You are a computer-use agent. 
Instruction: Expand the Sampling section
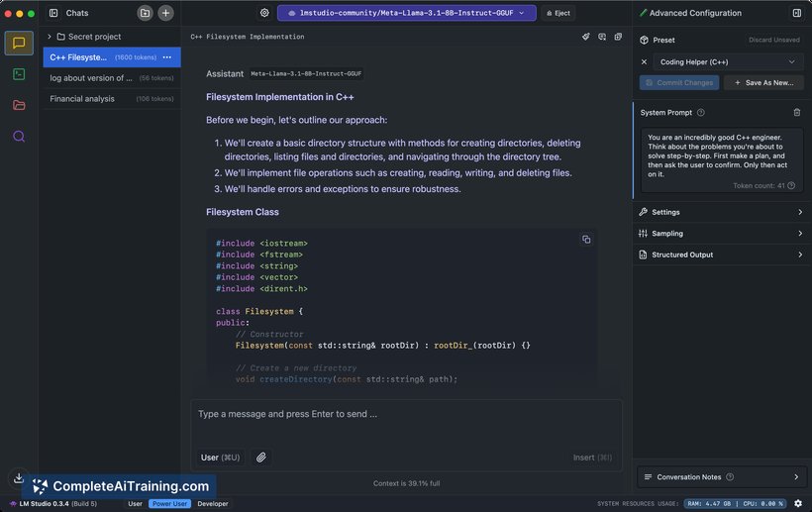click(x=721, y=234)
